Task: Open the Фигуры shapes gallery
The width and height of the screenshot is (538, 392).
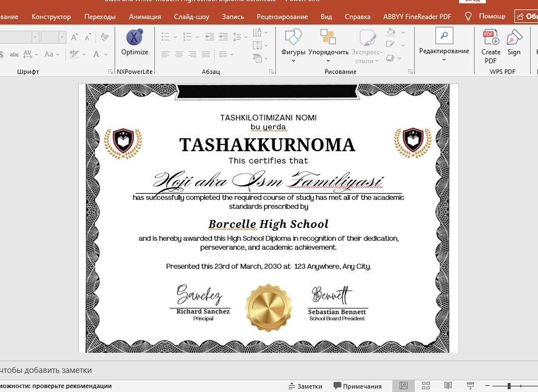Action: (293, 45)
